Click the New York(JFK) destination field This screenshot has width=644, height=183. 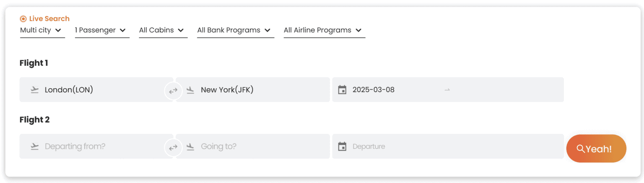(x=256, y=90)
